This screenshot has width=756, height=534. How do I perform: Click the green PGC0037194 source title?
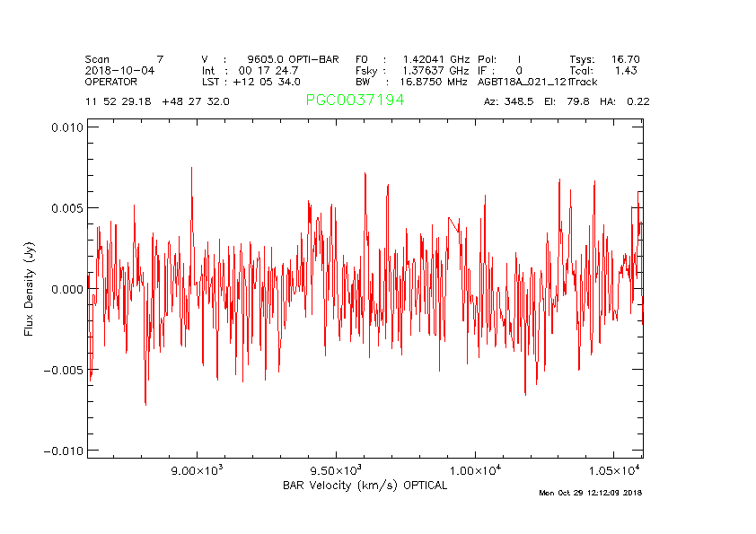pos(355,101)
